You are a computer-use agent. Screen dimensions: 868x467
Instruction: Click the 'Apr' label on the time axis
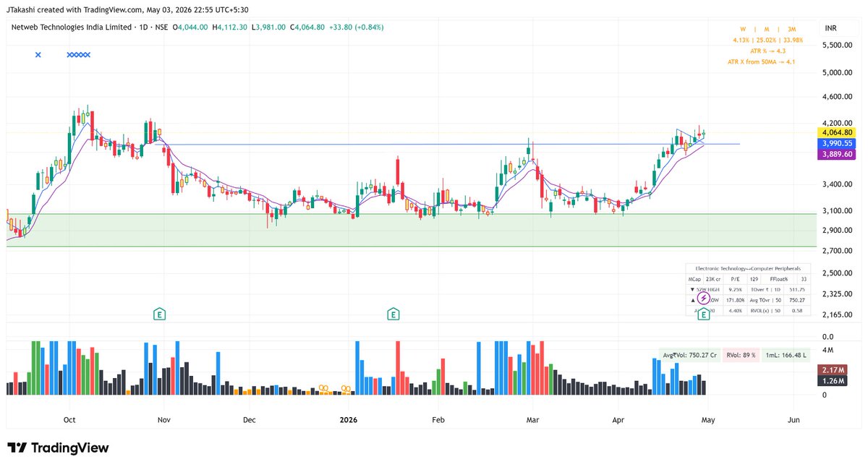pyautogui.click(x=618, y=420)
